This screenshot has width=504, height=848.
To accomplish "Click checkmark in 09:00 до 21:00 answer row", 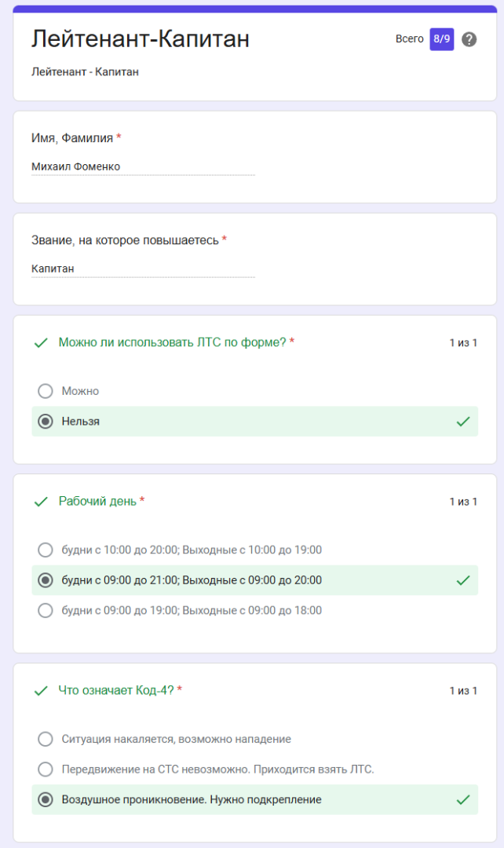I will click(463, 580).
